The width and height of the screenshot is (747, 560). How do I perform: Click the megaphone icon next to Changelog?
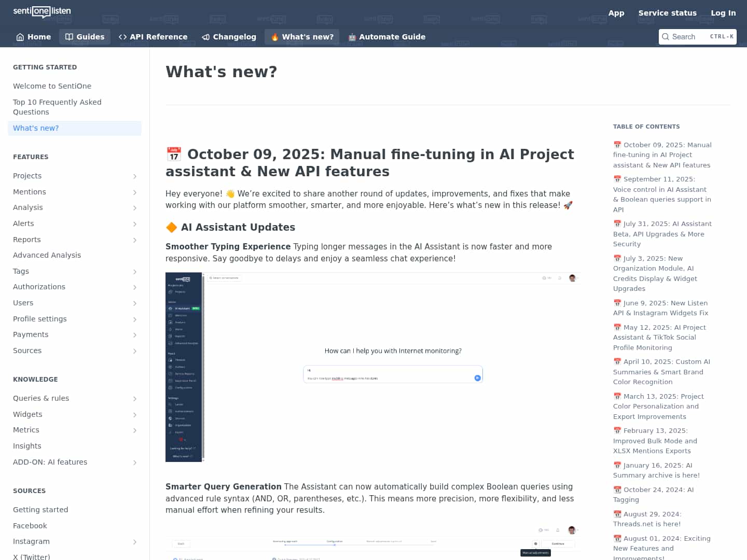(204, 37)
